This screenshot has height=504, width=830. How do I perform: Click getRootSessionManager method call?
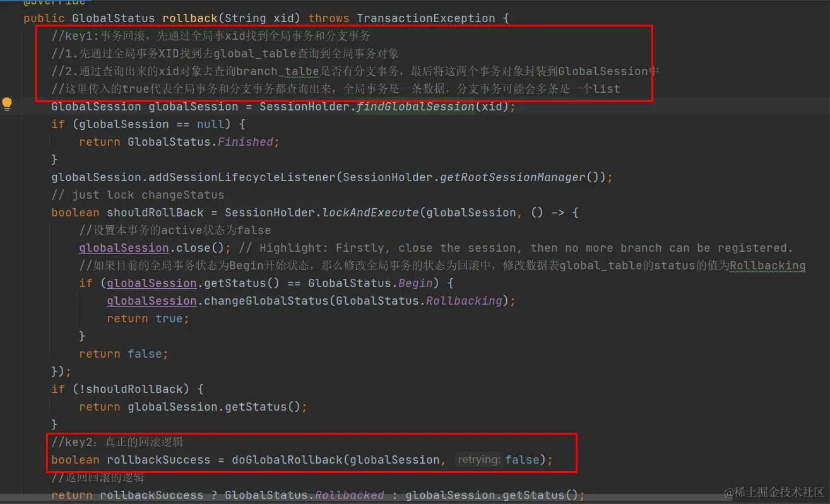[x=513, y=177]
